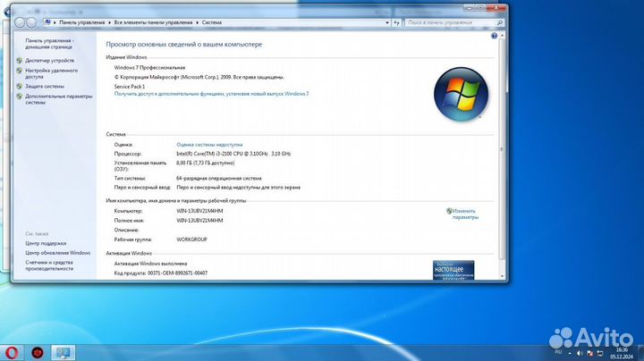Click link about new Windows 7 edition features
Image resolution: width=644 pixels, height=361 pixels.
point(211,94)
